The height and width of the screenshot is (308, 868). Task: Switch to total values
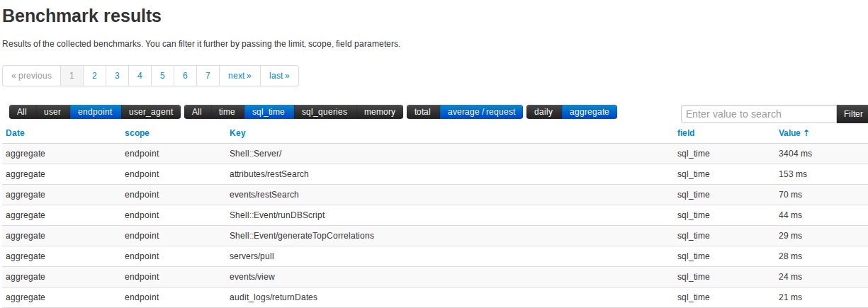point(422,112)
